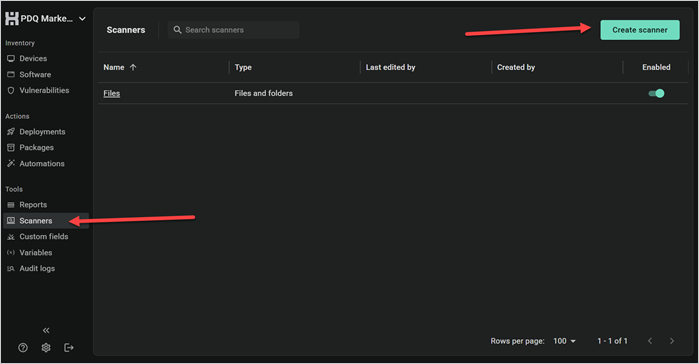Click the Devices monitor icon
This screenshot has height=364, width=699.
coord(11,58)
